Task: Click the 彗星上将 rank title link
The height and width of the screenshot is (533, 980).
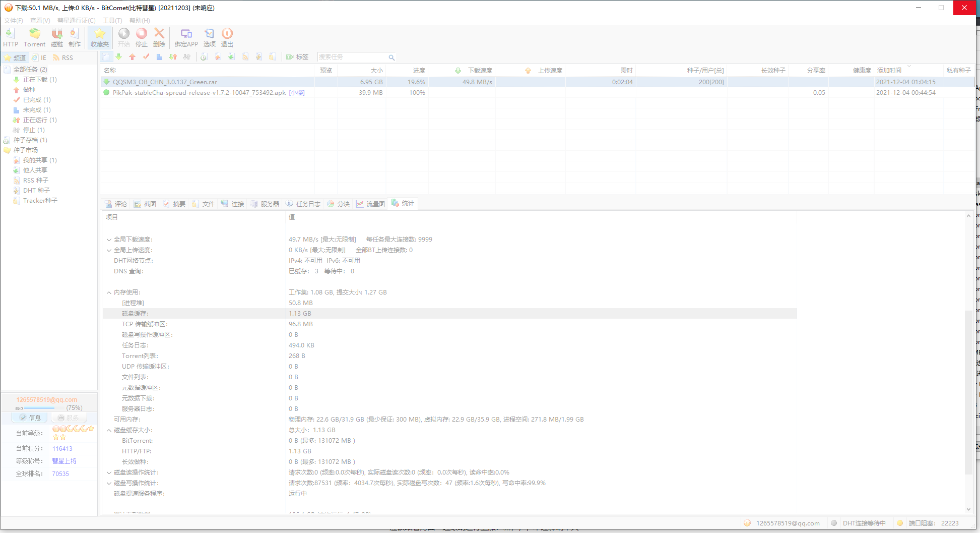Action: 64,461
